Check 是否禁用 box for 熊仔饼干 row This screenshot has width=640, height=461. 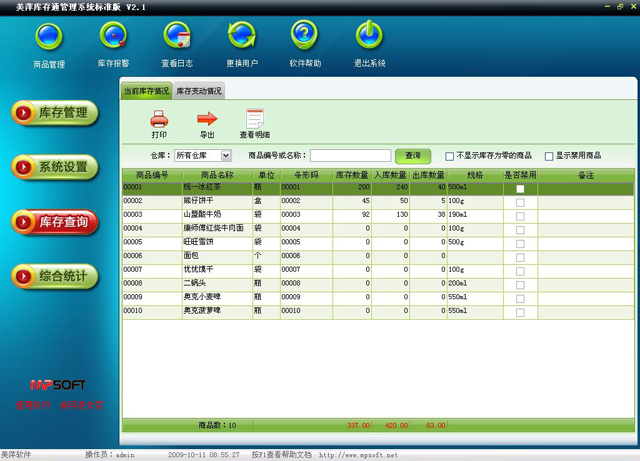pos(519,202)
